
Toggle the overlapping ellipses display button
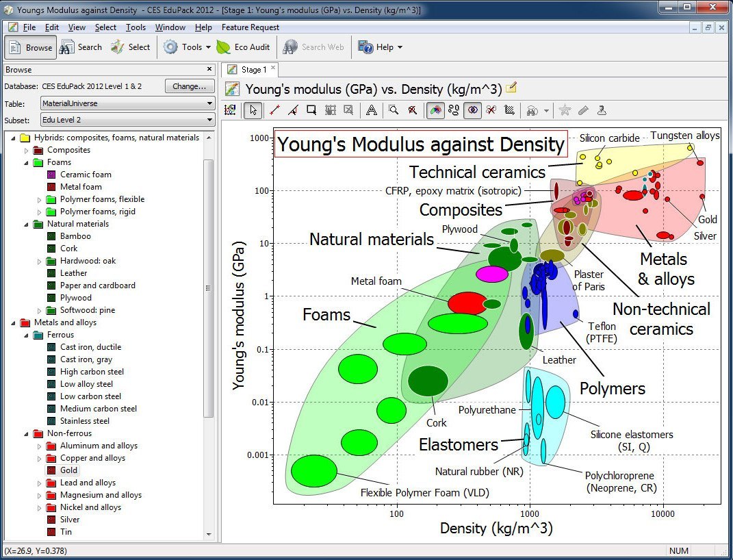[473, 110]
